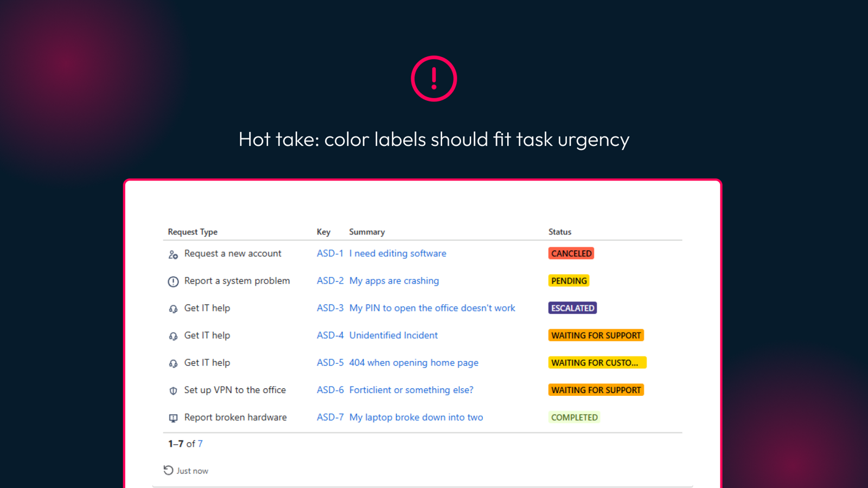The width and height of the screenshot is (868, 488).
Task: Click the 'Just now' refresh text
Action: pos(193,471)
